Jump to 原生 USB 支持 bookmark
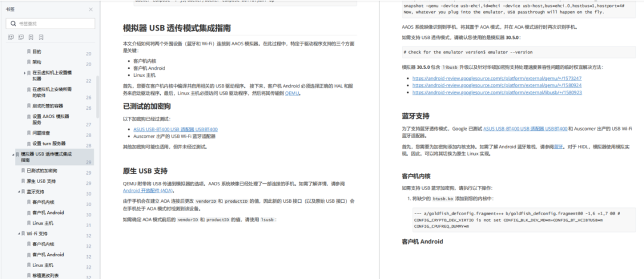Screen dimensions: 644x279 [x=41, y=181]
